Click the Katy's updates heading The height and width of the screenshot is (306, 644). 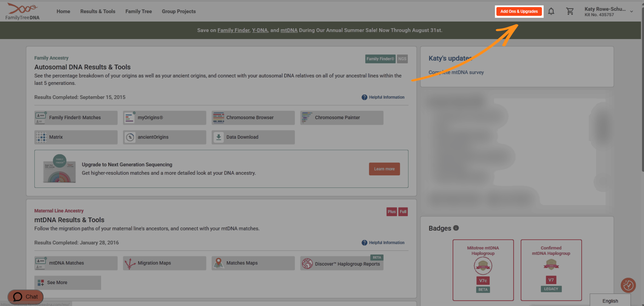tap(450, 58)
